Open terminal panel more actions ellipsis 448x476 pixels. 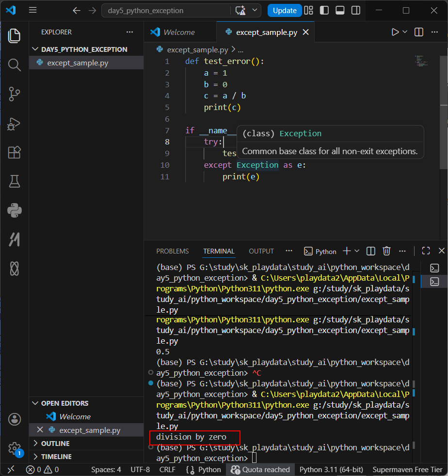coord(402,251)
